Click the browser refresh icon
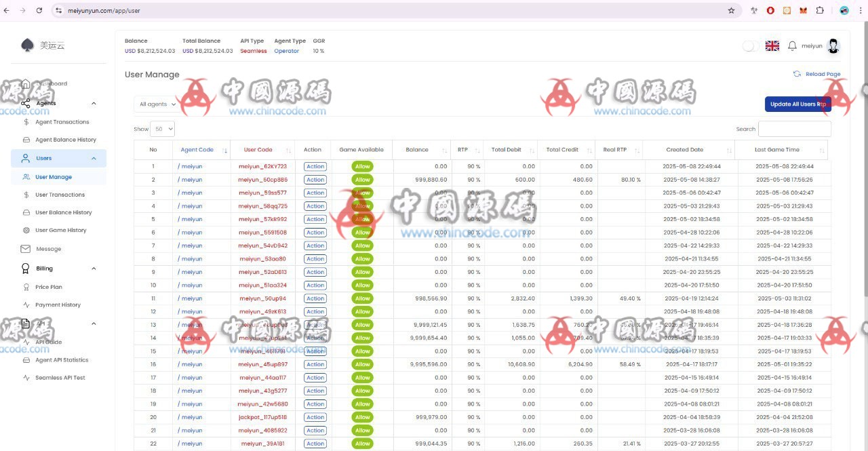 [x=39, y=11]
